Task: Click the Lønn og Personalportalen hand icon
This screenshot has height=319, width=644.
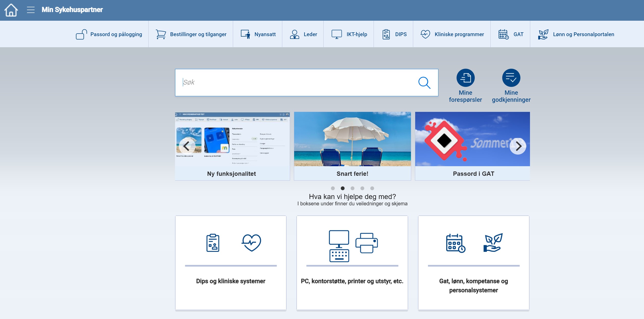Action: 543,34
